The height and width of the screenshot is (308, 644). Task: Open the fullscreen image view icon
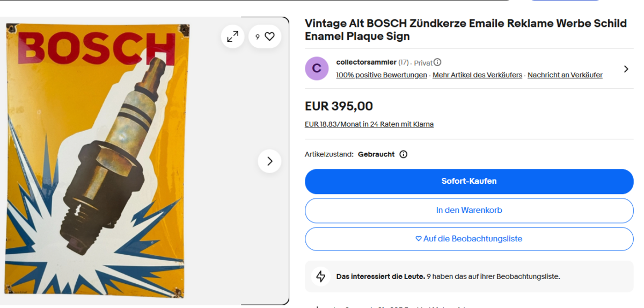tap(232, 37)
